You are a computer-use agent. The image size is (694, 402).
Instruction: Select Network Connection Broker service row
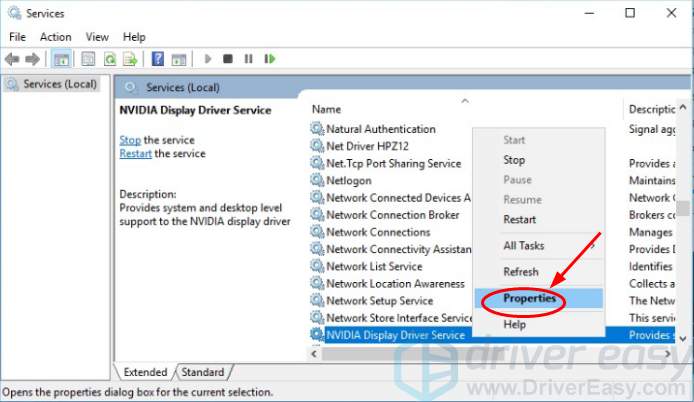[x=393, y=215]
